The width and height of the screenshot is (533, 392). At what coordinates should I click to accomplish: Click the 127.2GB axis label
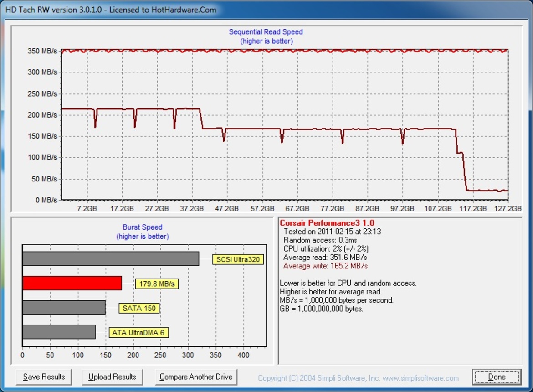[507, 208]
